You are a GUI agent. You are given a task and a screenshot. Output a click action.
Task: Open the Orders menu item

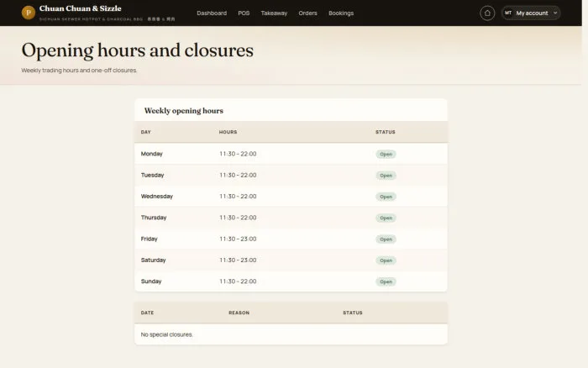307,13
